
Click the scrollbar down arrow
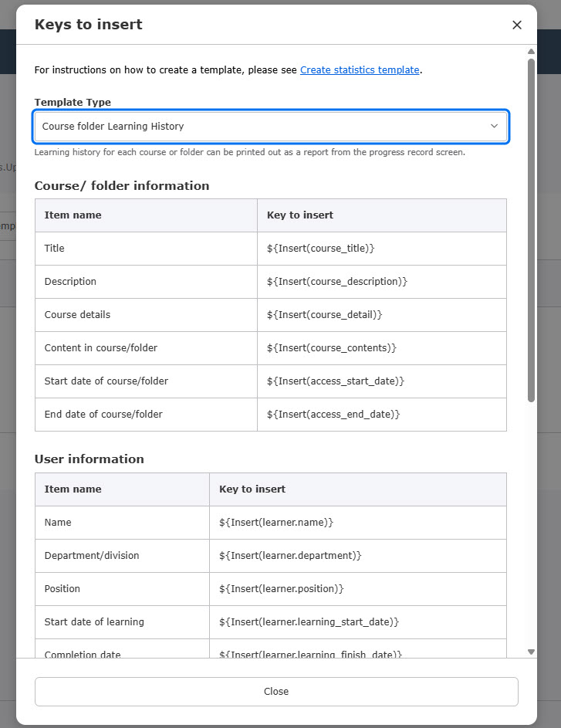(531, 652)
